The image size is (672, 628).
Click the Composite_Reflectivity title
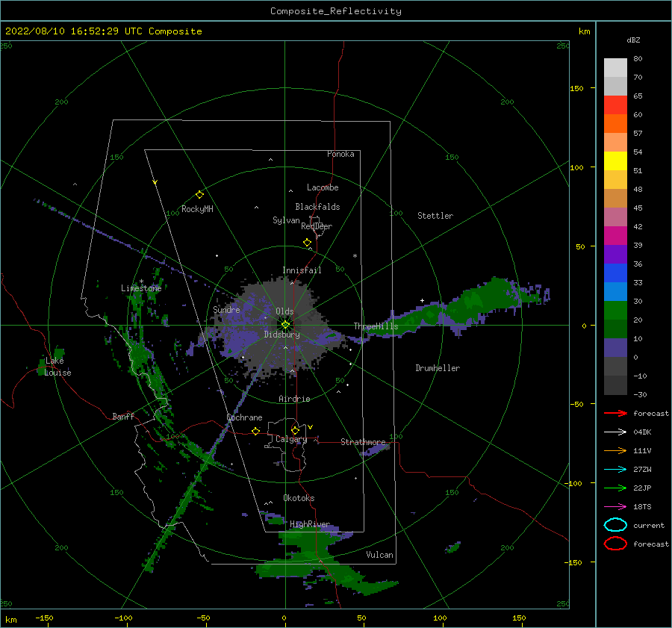point(335,11)
